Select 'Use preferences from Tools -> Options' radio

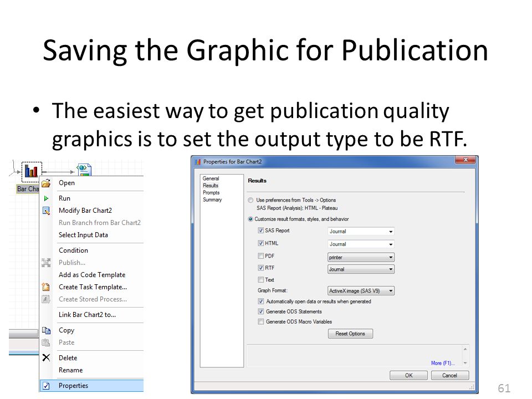(x=250, y=200)
